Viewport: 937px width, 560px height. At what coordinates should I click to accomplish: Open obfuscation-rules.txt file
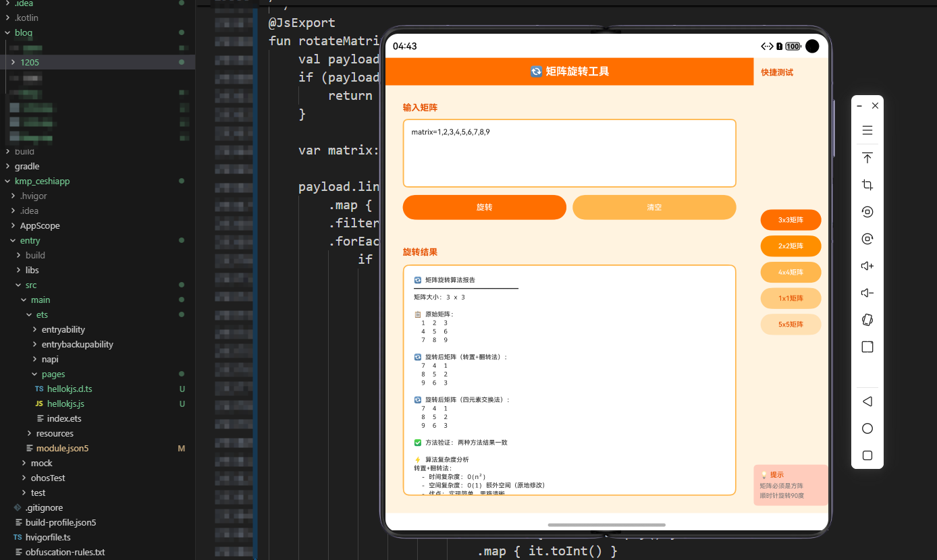click(x=65, y=552)
